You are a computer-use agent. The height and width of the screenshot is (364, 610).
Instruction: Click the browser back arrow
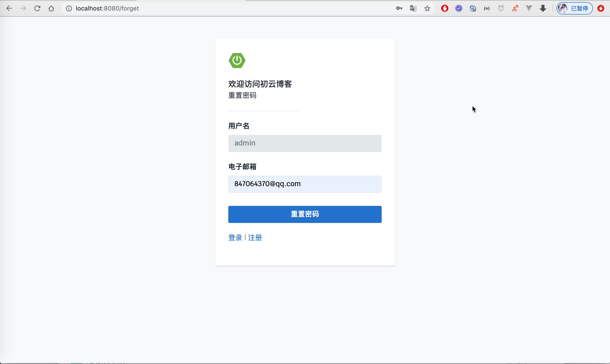(9, 8)
